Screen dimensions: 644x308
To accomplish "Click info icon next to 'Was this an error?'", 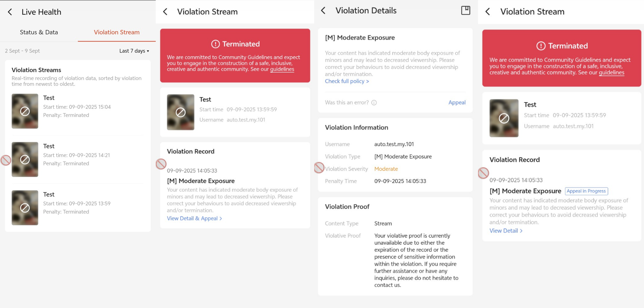I will (x=374, y=103).
